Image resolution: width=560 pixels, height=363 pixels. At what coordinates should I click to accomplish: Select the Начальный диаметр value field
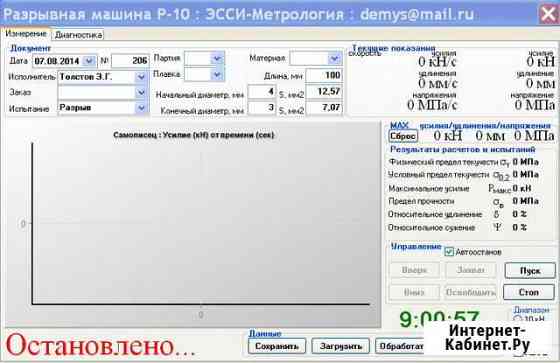262,91
